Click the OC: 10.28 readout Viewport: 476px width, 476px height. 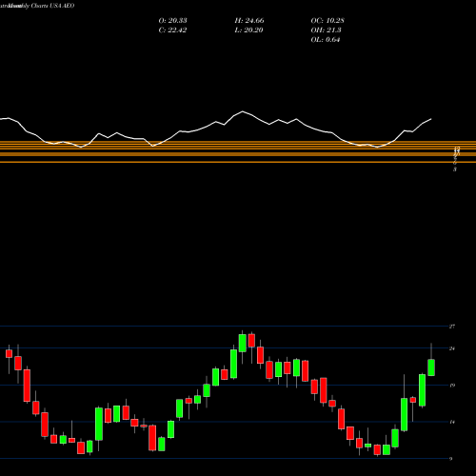pos(327,21)
